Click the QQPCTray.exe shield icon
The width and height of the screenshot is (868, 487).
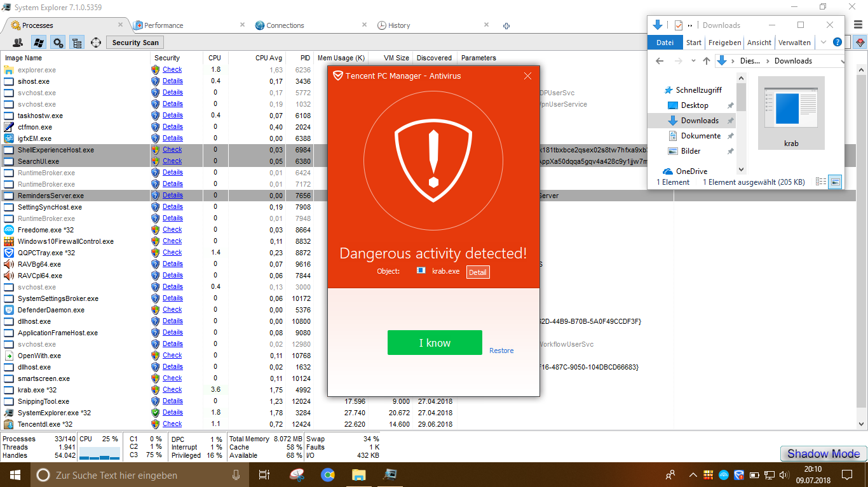(x=9, y=253)
